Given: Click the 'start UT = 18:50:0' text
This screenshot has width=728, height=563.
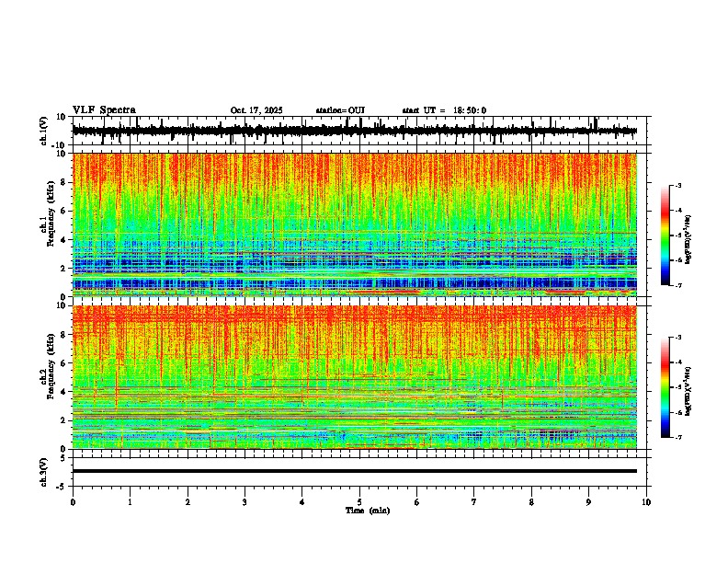Looking at the screenshot, I should pos(444,110).
